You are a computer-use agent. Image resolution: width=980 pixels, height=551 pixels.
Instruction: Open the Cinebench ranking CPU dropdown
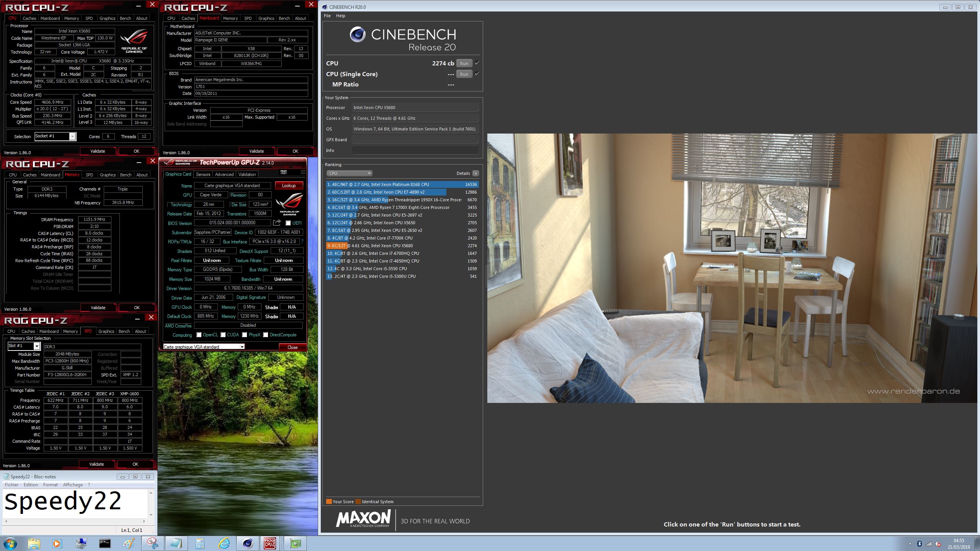click(x=349, y=173)
